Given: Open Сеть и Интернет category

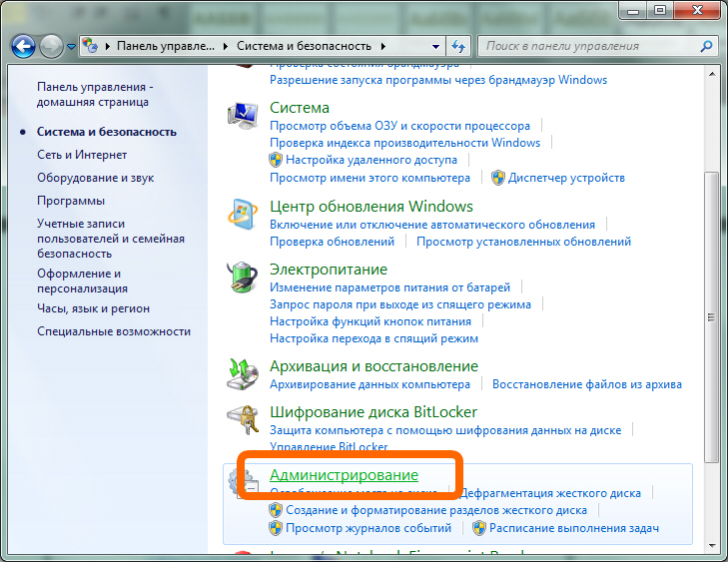Looking at the screenshot, I should [x=82, y=155].
